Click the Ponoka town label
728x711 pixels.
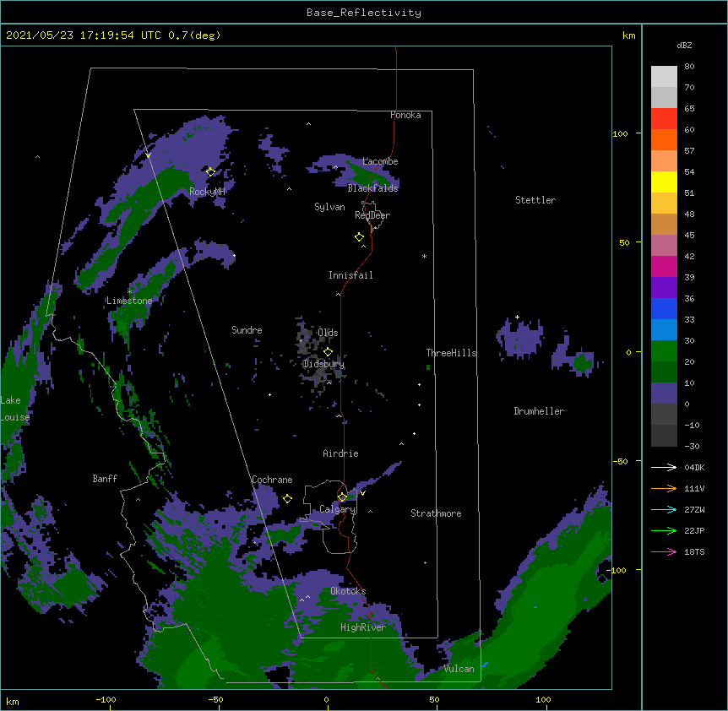click(405, 115)
